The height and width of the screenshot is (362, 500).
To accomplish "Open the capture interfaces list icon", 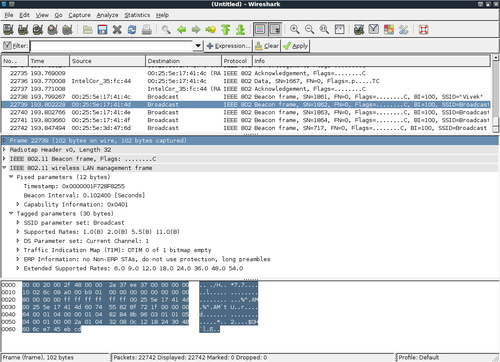I will tap(8, 30).
